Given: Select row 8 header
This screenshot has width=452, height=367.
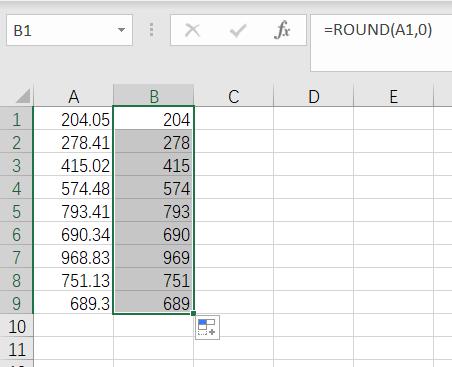Looking at the screenshot, I should coord(16,280).
